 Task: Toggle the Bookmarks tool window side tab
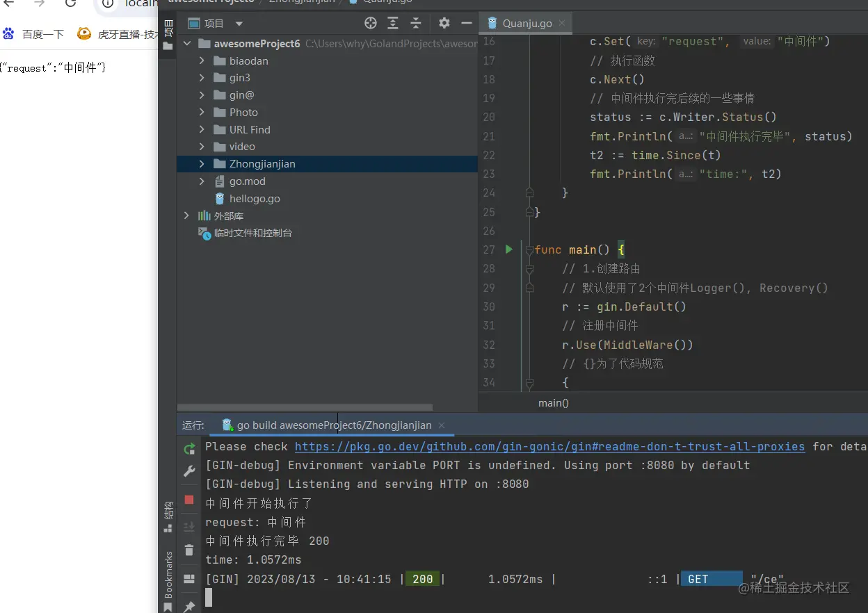(168, 574)
